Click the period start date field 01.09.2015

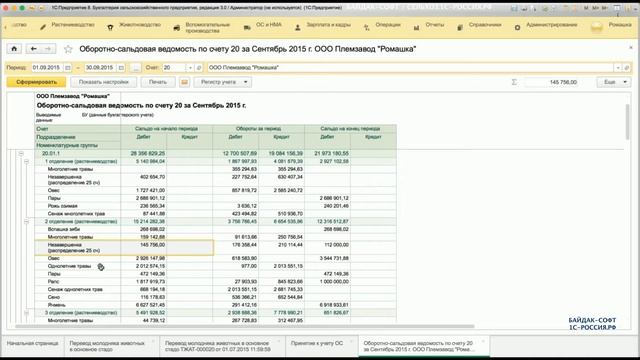point(47,68)
